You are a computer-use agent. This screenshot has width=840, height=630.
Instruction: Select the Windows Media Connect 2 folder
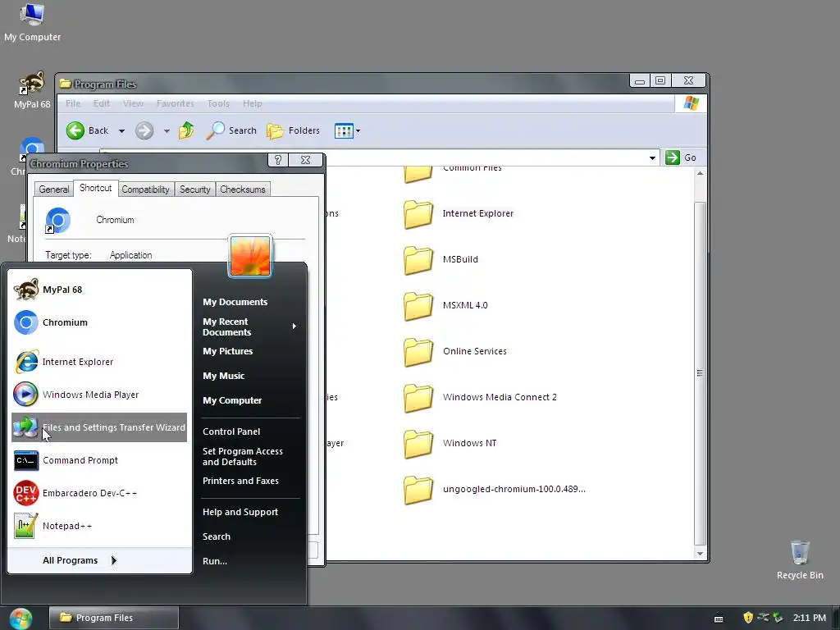click(x=481, y=398)
